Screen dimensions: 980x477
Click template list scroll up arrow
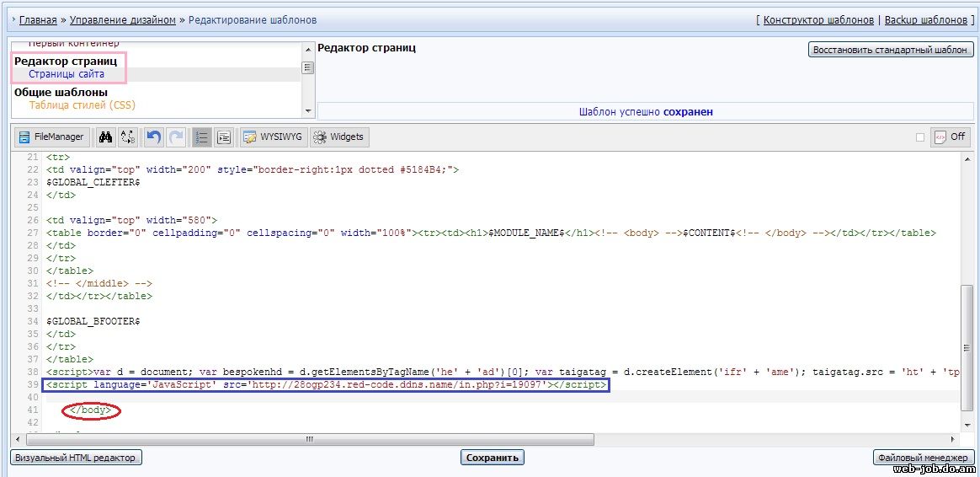(307, 49)
